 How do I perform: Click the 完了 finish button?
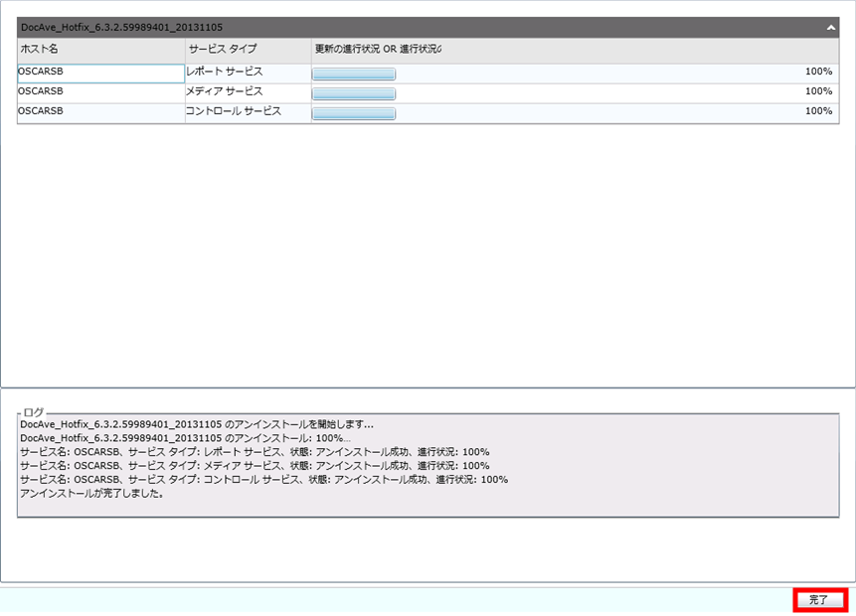pos(820,600)
